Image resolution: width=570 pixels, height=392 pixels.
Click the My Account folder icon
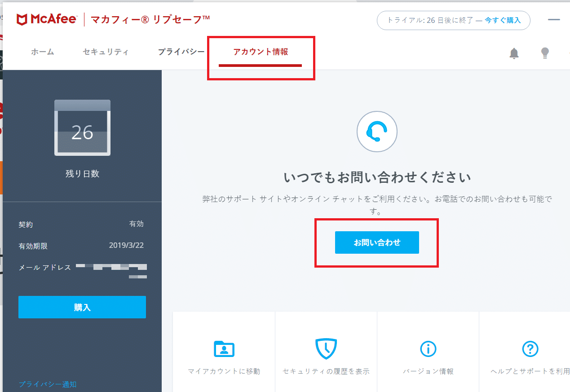224,348
